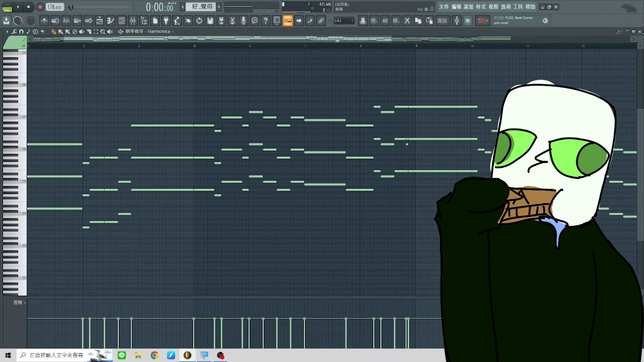
Task: Click the Windows Start button
Action: pos(8,355)
